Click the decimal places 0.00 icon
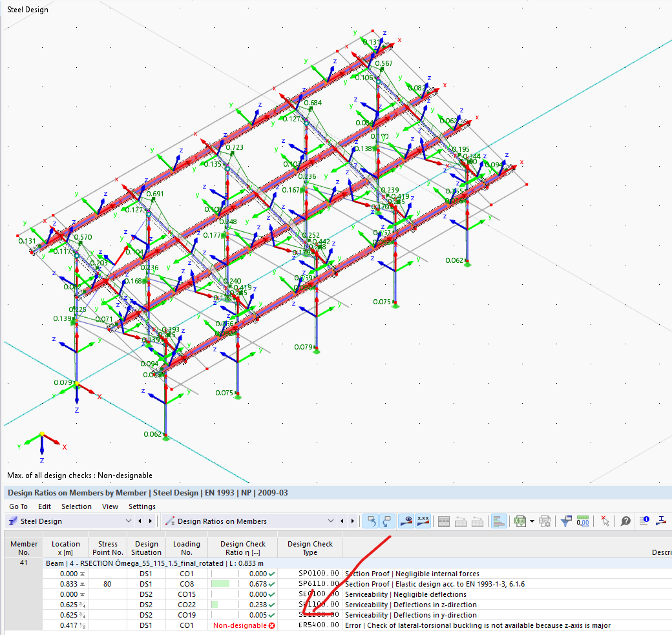 coord(583,521)
